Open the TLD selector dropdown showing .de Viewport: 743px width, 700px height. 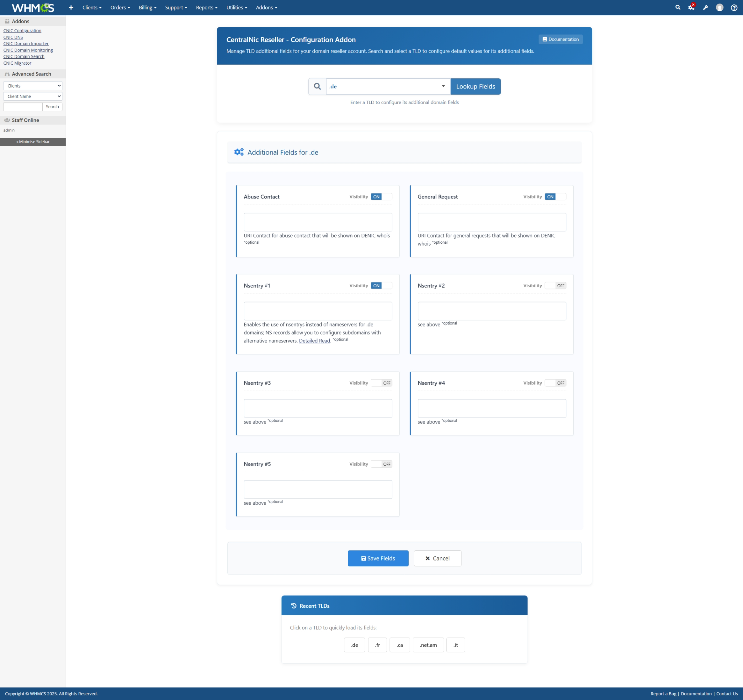pos(388,86)
